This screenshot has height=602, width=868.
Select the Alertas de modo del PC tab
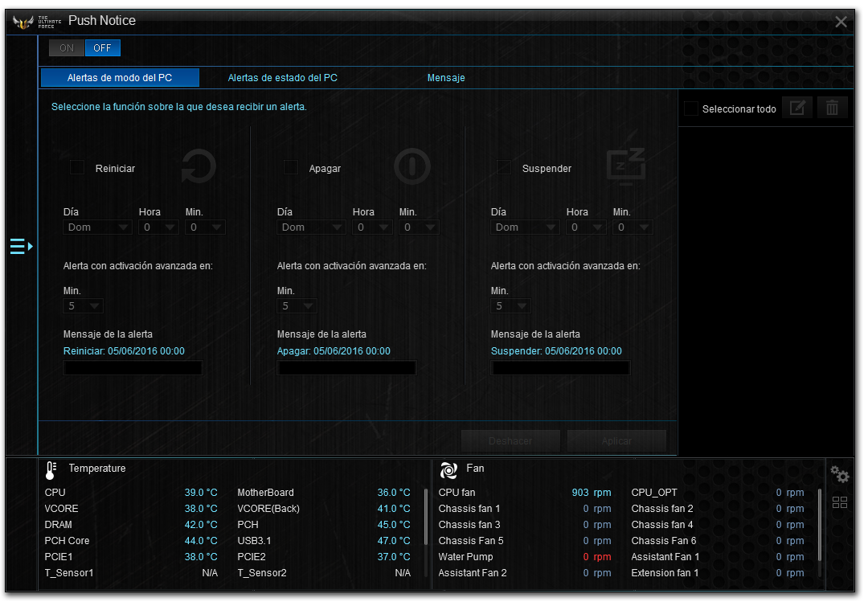click(x=120, y=77)
